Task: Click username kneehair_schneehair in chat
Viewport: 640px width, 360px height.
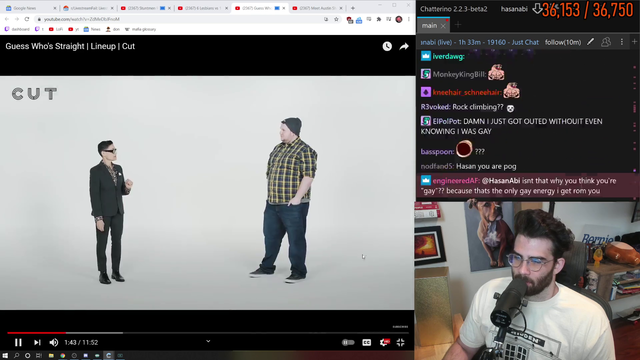Action: [x=467, y=92]
